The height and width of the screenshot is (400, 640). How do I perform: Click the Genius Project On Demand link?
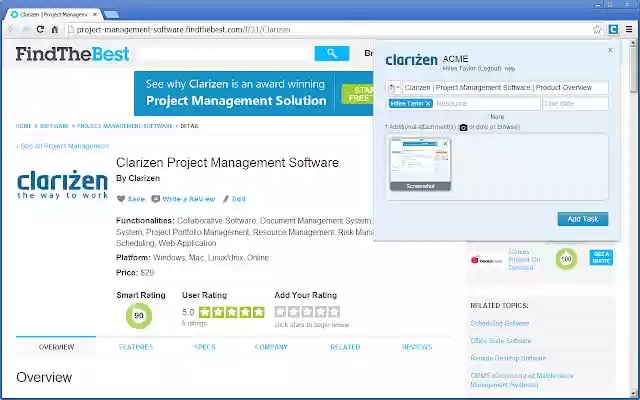524,260
